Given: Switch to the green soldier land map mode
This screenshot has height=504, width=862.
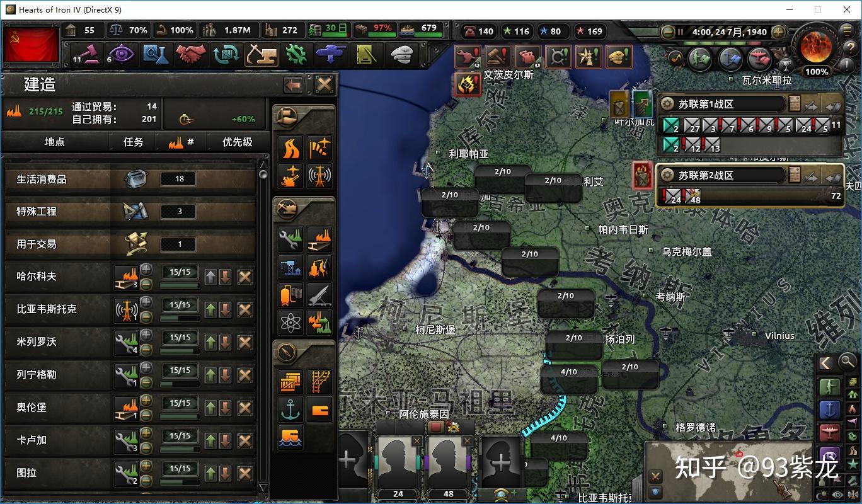Looking at the screenshot, I should (830, 387).
